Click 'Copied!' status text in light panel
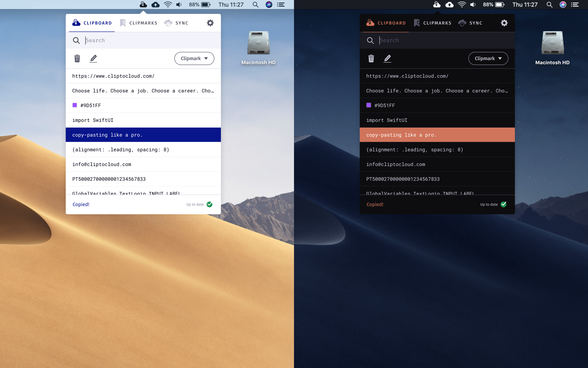The width and height of the screenshot is (588, 368). point(81,204)
